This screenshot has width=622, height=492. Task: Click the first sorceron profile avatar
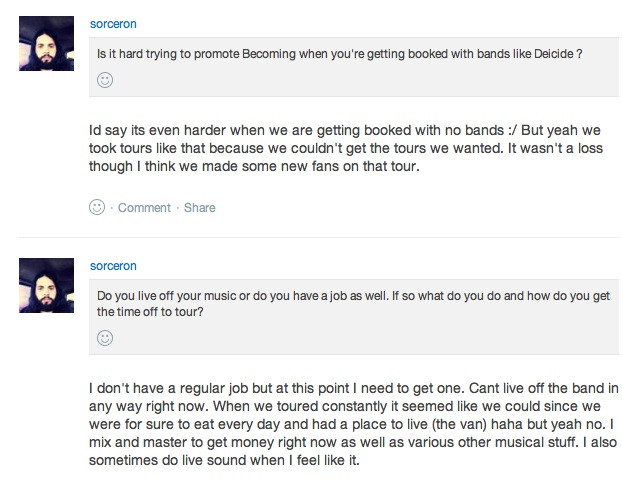[47, 44]
